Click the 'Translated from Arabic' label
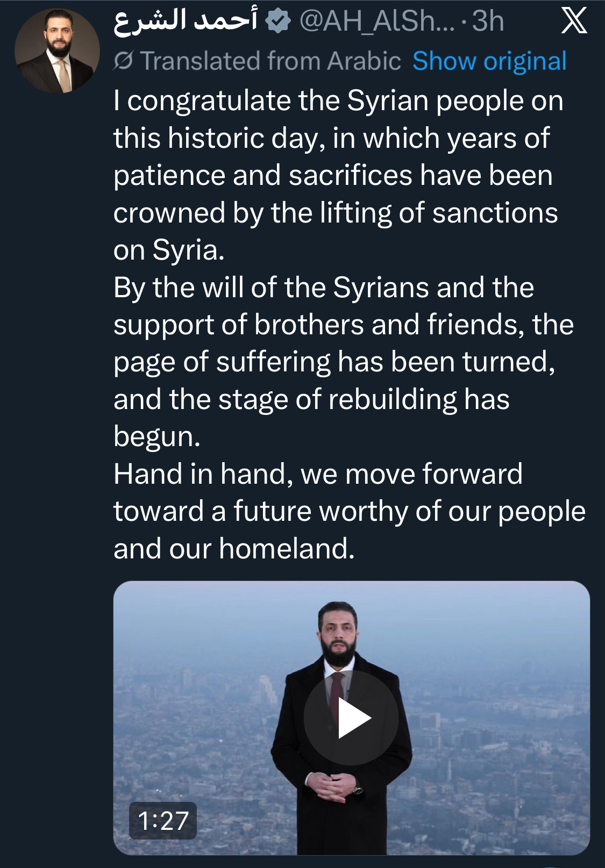 [x=271, y=61]
